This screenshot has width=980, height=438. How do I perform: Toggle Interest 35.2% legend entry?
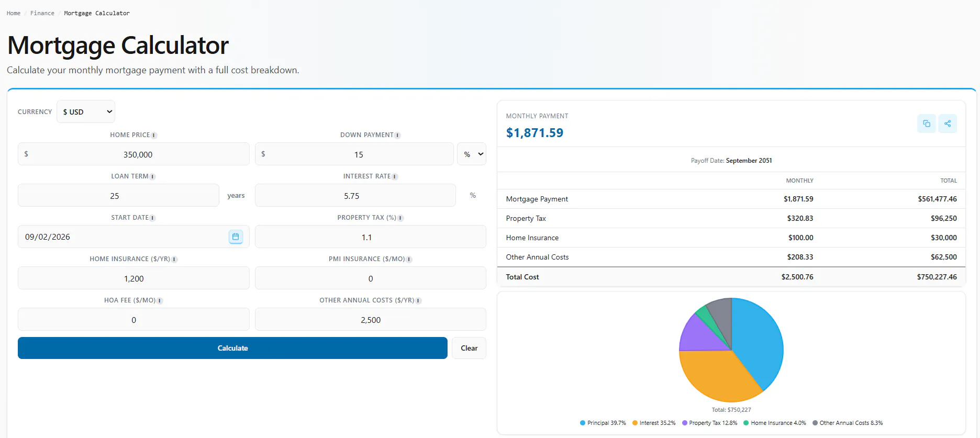(x=654, y=423)
